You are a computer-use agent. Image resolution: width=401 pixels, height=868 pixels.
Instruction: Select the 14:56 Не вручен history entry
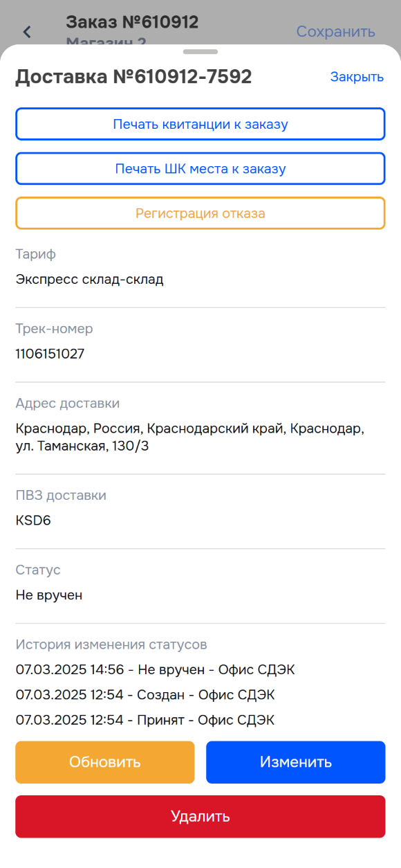tap(151, 670)
